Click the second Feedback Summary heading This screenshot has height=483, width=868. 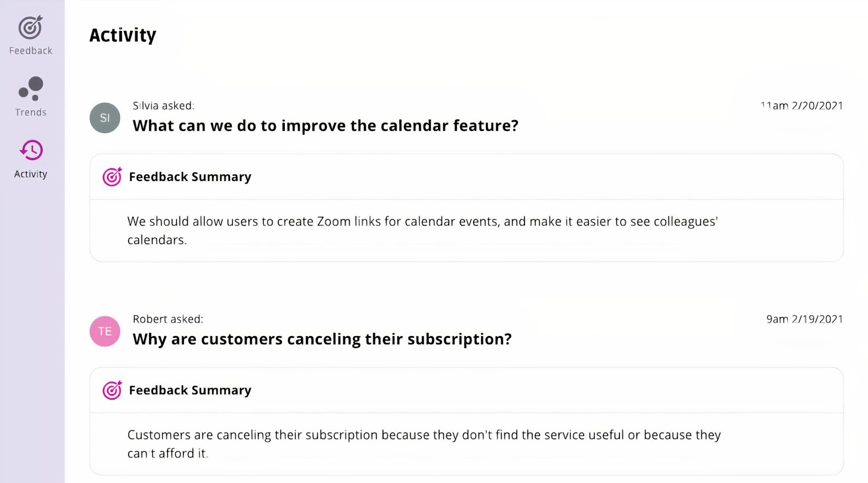click(x=190, y=390)
